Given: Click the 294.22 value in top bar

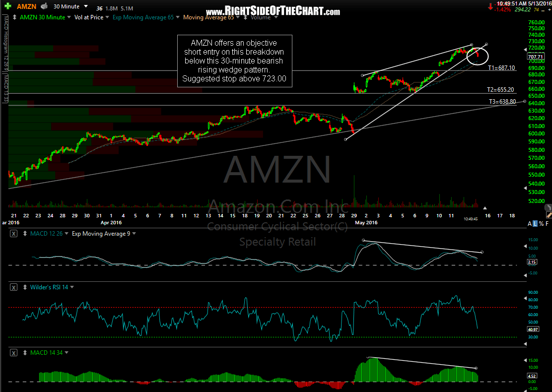Looking at the screenshot, I should click(522, 9).
